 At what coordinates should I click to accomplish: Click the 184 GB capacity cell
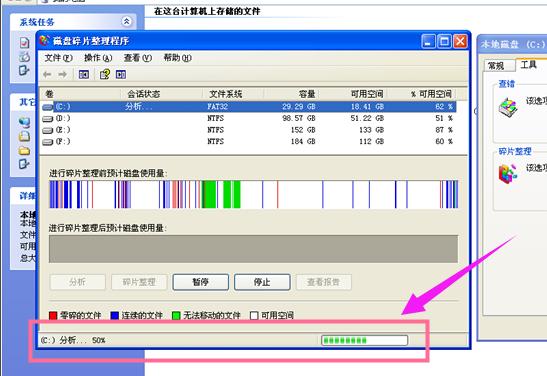[303, 142]
